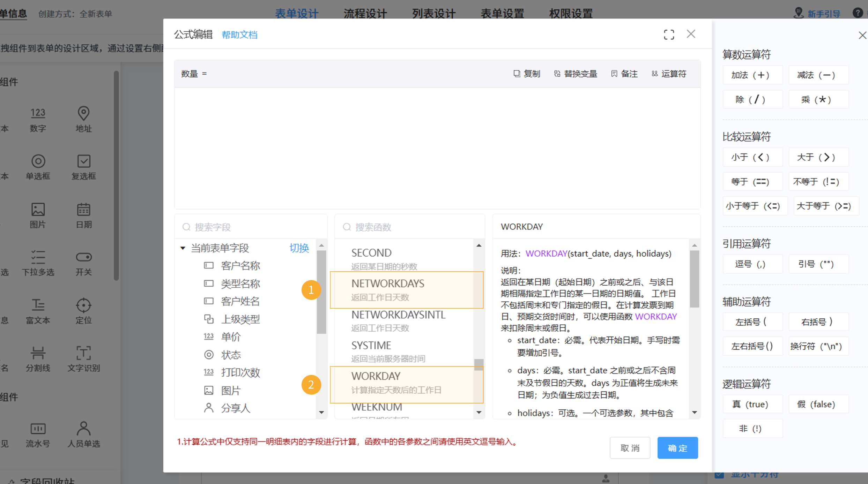Image resolution: width=868 pixels, height=484 pixels.
Task: Insert the 除 (/) operator
Action: [752, 99]
